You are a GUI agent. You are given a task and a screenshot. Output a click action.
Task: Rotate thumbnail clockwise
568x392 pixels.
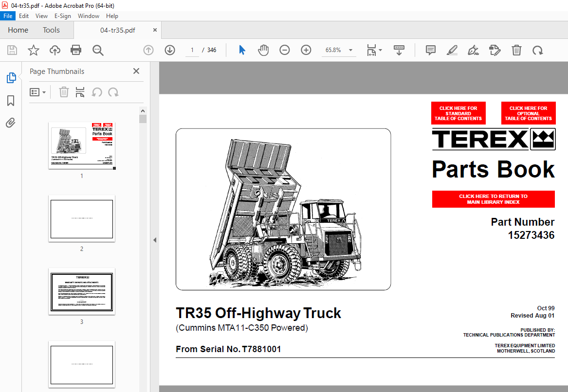[113, 92]
